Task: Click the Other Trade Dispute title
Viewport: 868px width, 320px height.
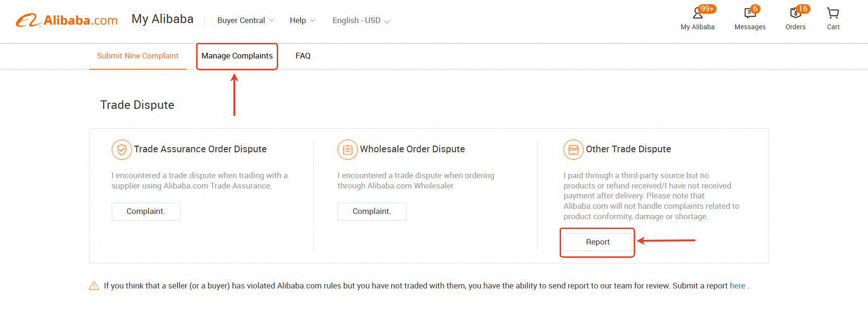Action: click(x=628, y=149)
